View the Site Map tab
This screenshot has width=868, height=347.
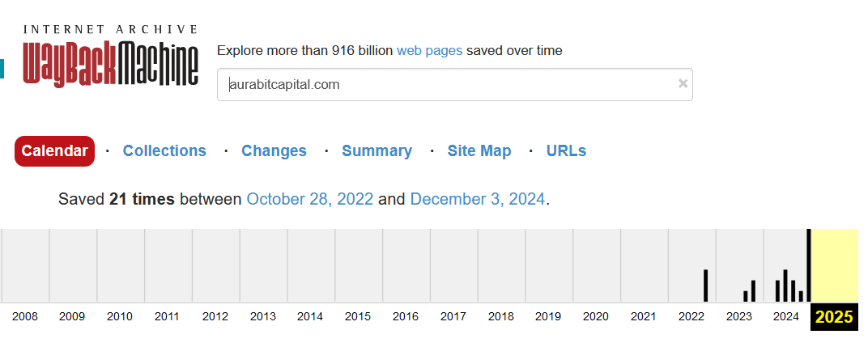tap(479, 151)
